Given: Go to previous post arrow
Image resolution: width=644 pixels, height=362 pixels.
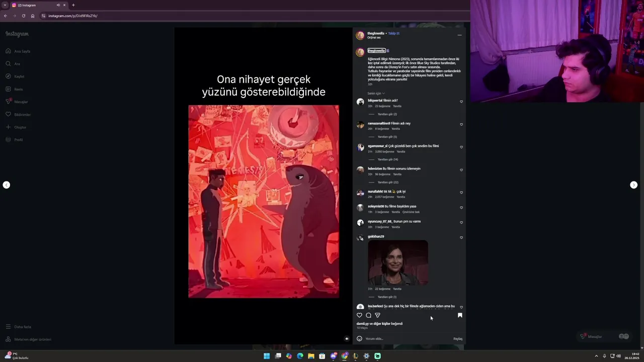Looking at the screenshot, I should pos(6,185).
